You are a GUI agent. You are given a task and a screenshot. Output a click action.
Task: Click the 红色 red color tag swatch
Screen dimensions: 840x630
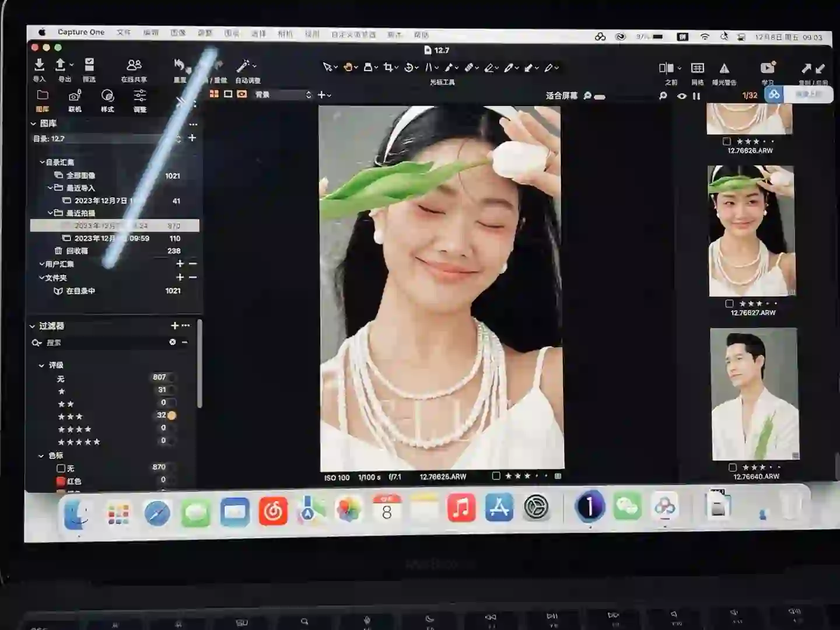pos(60,481)
